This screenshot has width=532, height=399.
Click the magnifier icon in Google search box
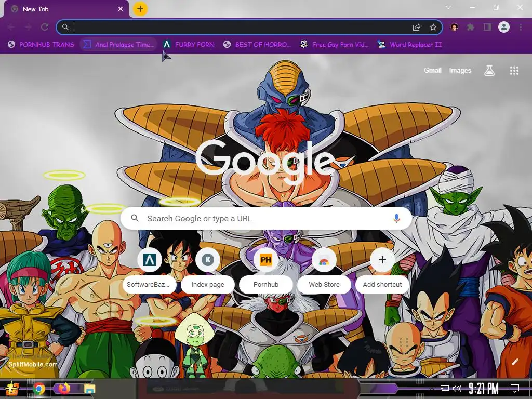coord(135,218)
